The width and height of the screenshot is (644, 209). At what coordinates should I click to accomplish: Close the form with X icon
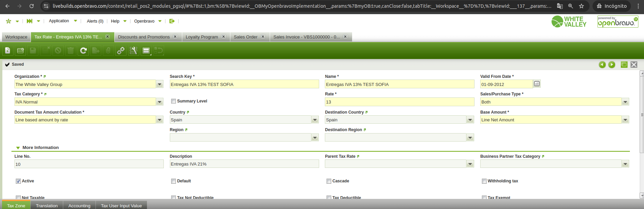[x=634, y=64]
